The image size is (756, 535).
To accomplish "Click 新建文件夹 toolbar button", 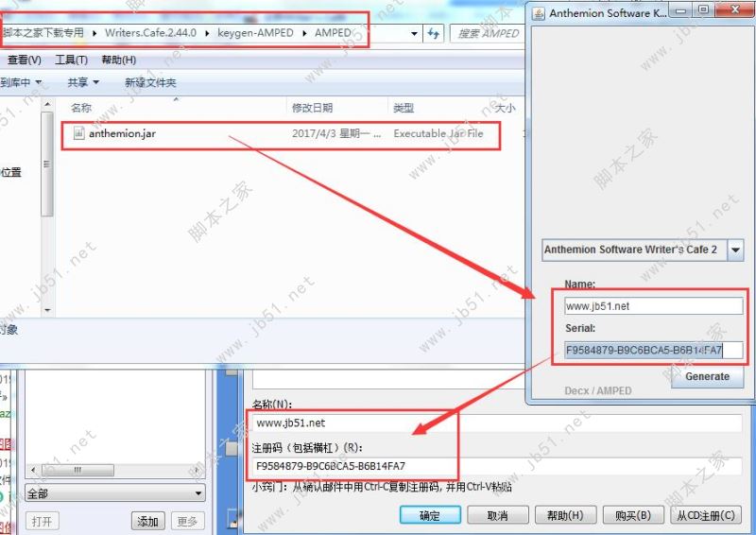I will (150, 82).
